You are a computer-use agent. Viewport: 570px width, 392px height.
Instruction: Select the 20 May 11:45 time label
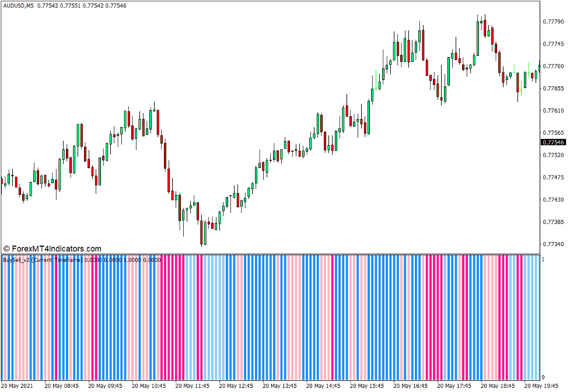click(193, 386)
